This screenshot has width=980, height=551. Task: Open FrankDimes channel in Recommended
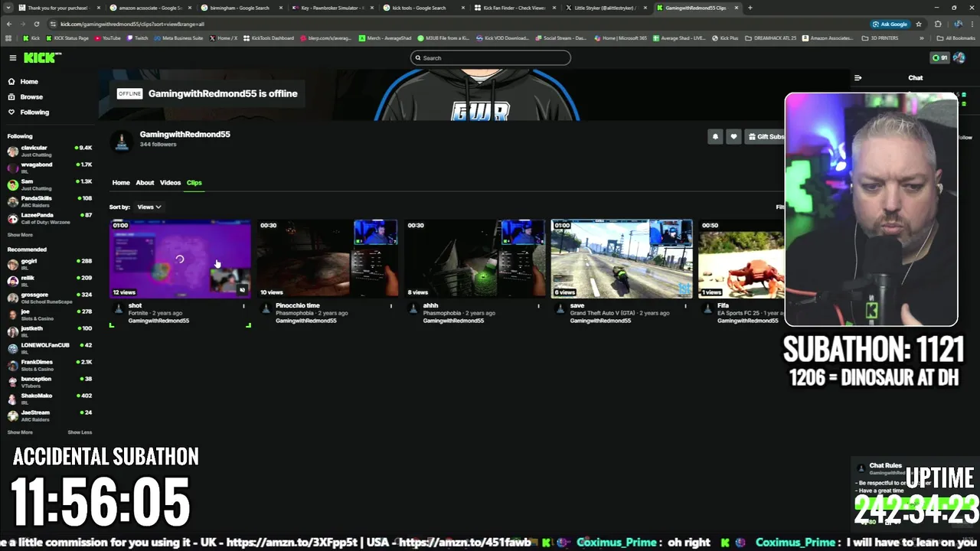[x=50, y=365]
